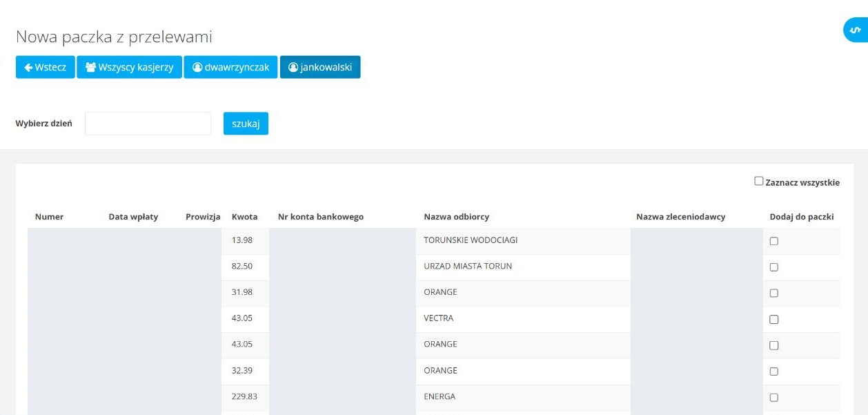Tick the Zaznacz wszystkie checkbox
The image size is (868, 415).
tap(759, 182)
